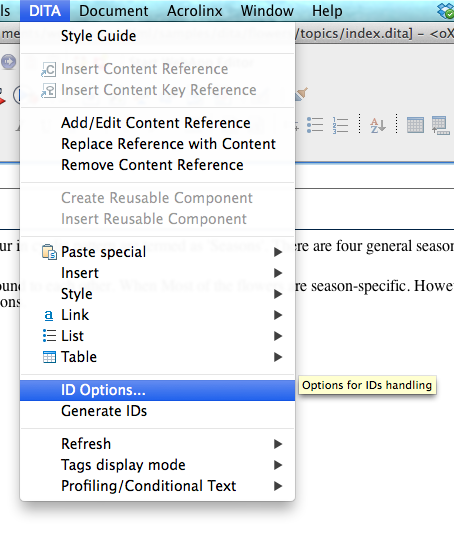
Task: Choose Replace Reference with Content
Action: (157, 144)
